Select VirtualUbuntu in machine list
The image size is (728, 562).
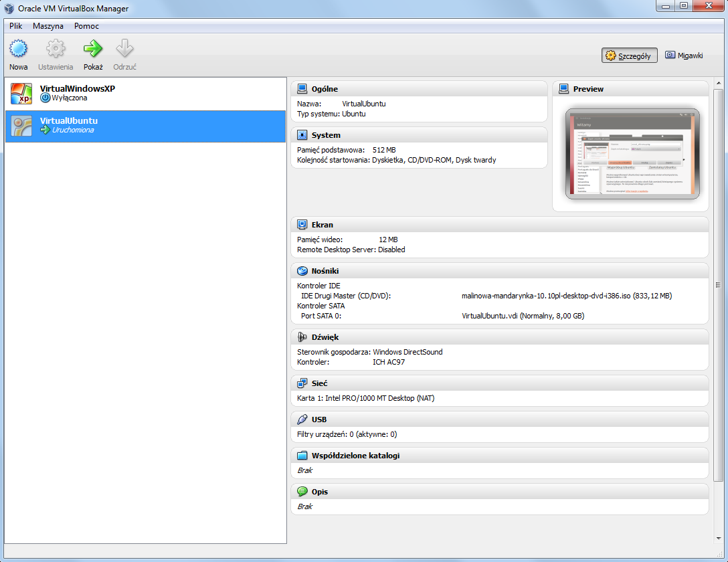[x=145, y=126]
